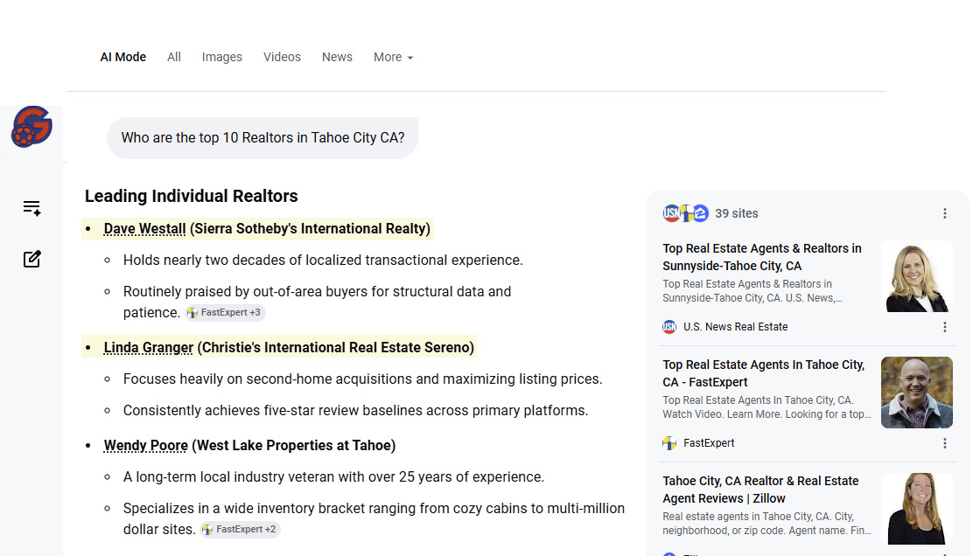Start a new chat with the edit icon
This screenshot has width=980, height=556.
[31, 260]
